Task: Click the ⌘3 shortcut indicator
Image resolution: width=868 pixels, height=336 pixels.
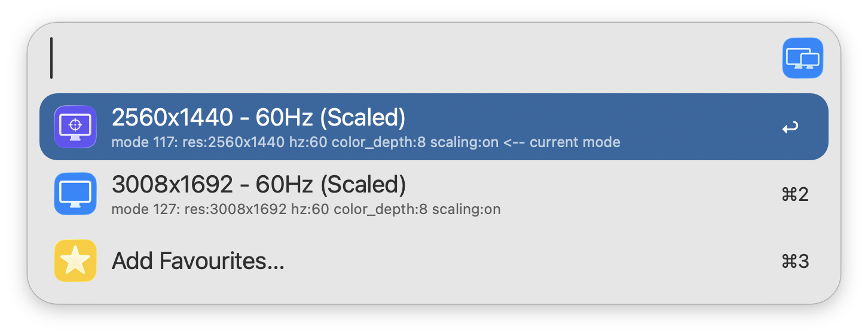Action: click(x=795, y=261)
